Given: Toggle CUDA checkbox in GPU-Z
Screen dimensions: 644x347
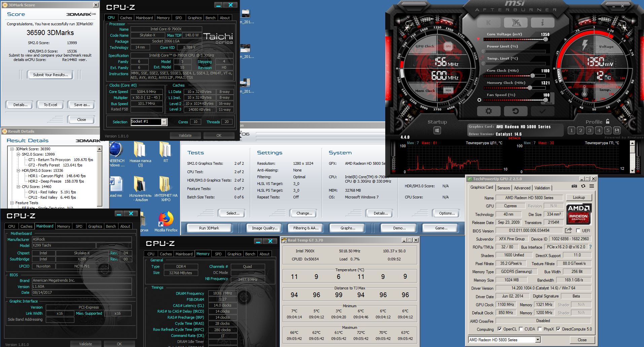Looking at the screenshot, I should click(521, 329).
